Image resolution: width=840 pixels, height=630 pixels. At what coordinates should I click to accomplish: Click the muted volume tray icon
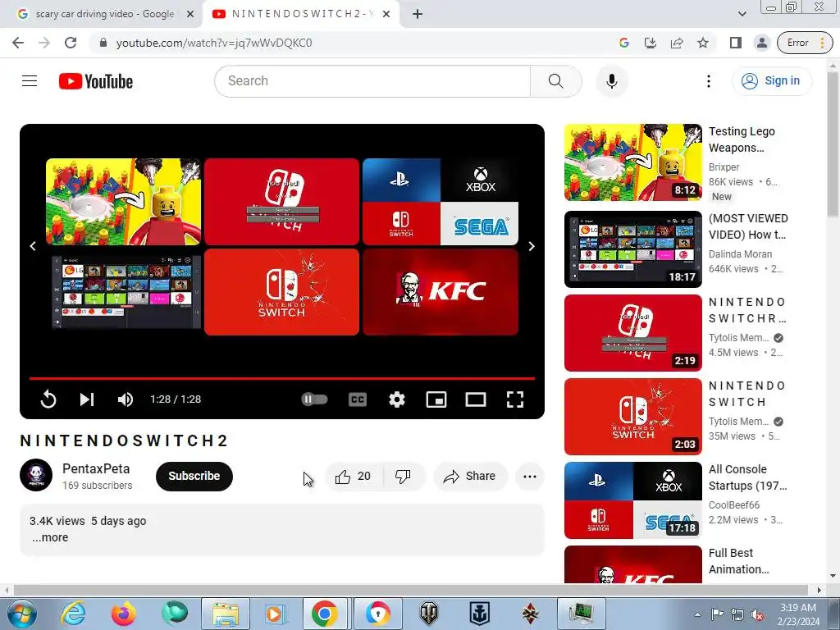tap(757, 614)
